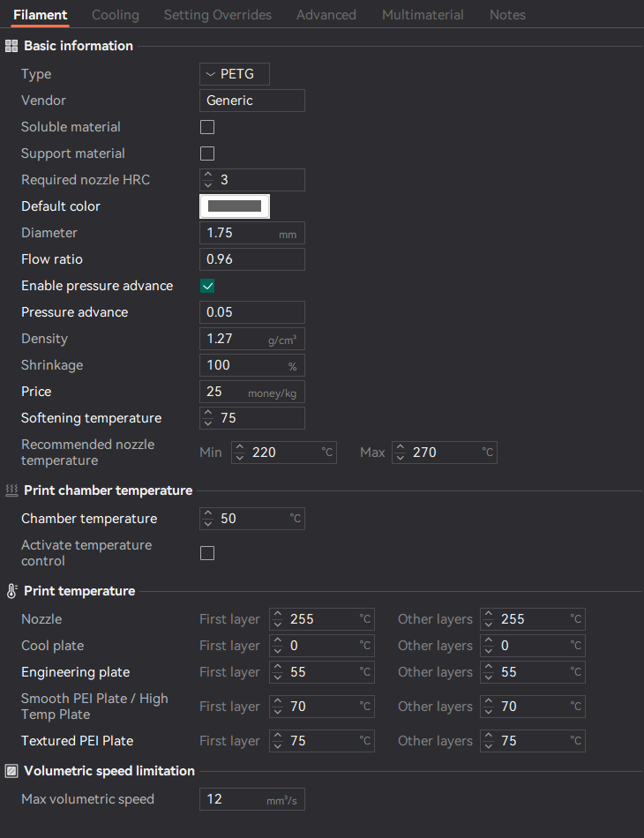The height and width of the screenshot is (838, 644).
Task: Switch to the Cooling tab
Action: (x=116, y=15)
